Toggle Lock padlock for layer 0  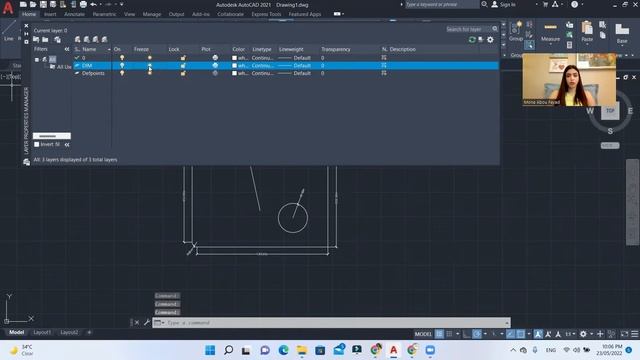(183, 58)
